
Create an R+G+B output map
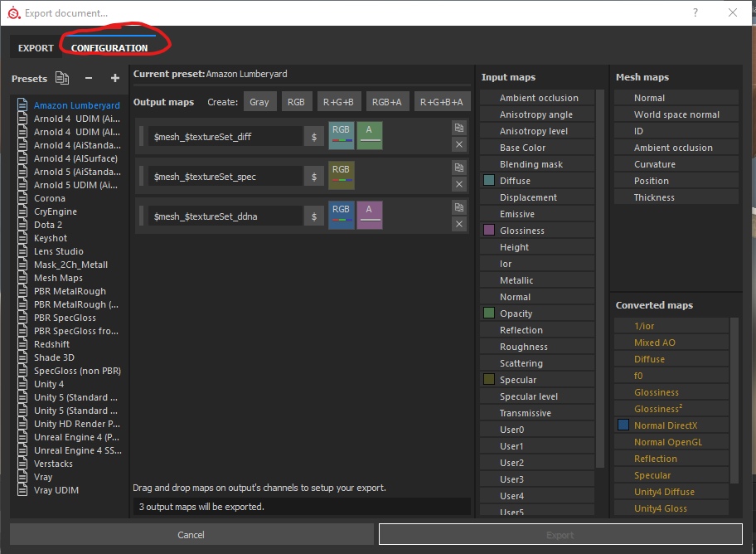click(x=338, y=102)
